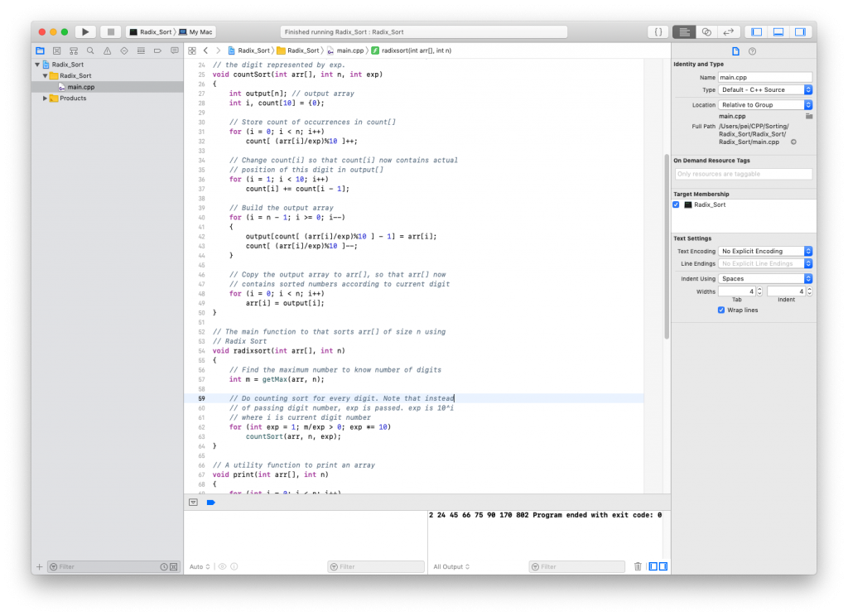Image resolution: width=848 pixels, height=616 pixels.
Task: Open the All Output console selector
Action: 450,566
